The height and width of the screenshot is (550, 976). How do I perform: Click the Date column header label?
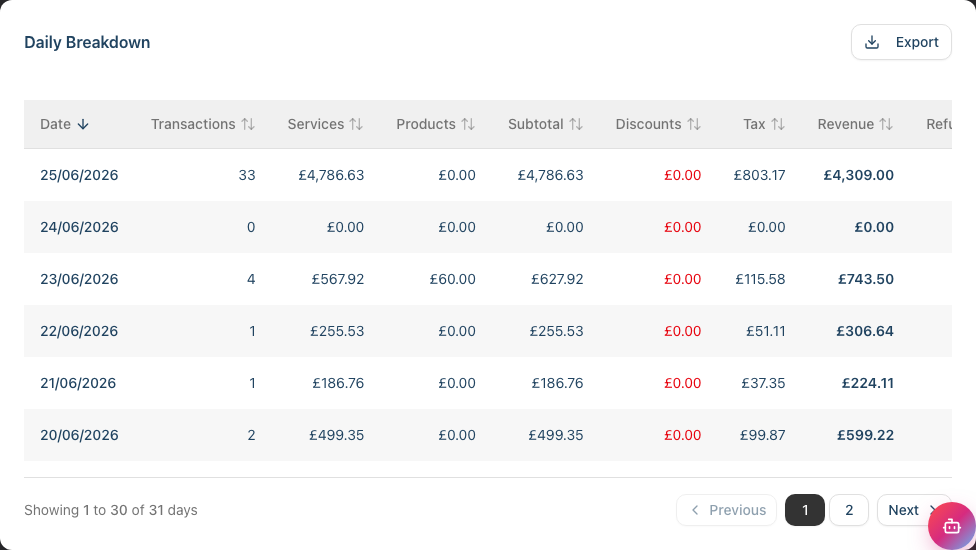[55, 124]
